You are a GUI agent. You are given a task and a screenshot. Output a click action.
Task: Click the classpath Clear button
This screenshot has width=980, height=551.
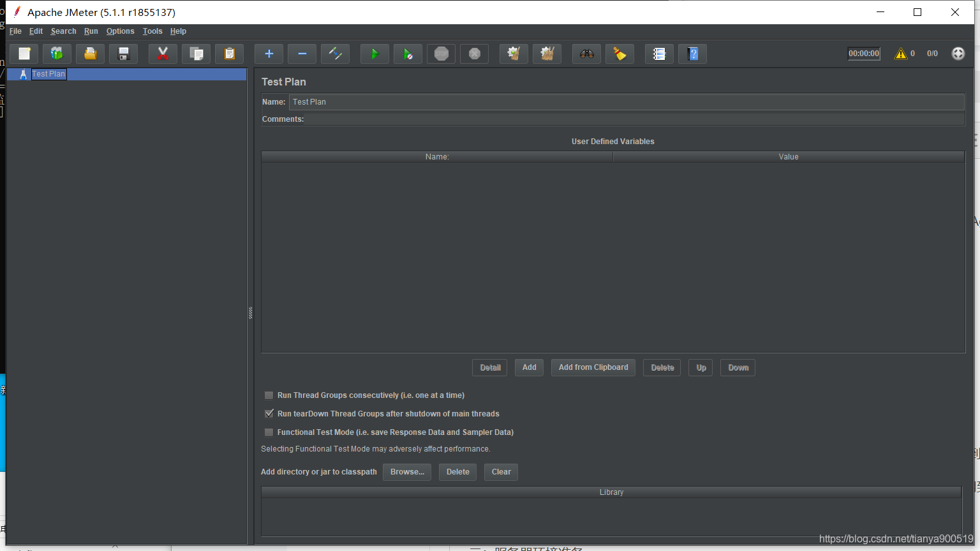pyautogui.click(x=501, y=472)
